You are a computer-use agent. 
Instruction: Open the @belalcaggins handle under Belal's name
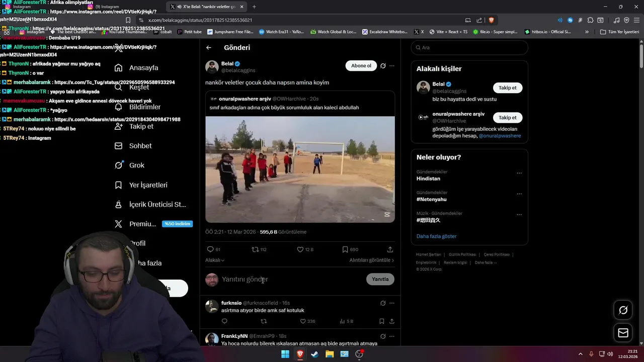(238, 70)
